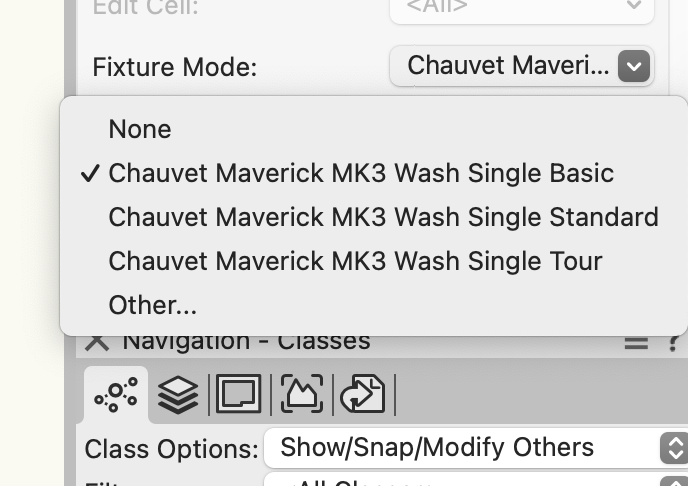The height and width of the screenshot is (486, 688).
Task: Switch to the Classes navigation tab
Action: coord(116,395)
